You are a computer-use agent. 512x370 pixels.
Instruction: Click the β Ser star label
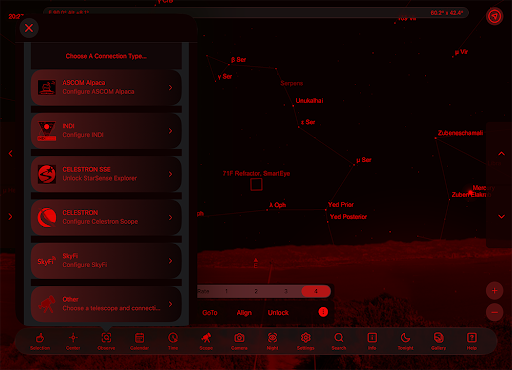(x=238, y=60)
